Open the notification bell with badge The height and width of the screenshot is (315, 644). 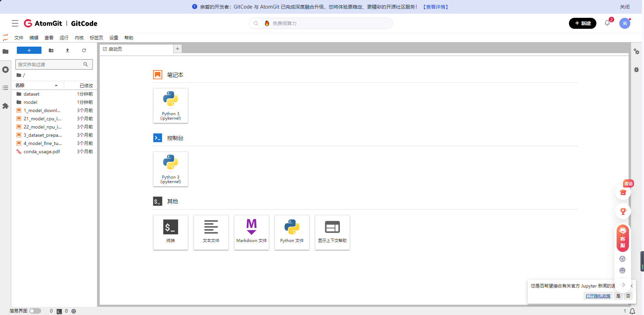(x=607, y=23)
